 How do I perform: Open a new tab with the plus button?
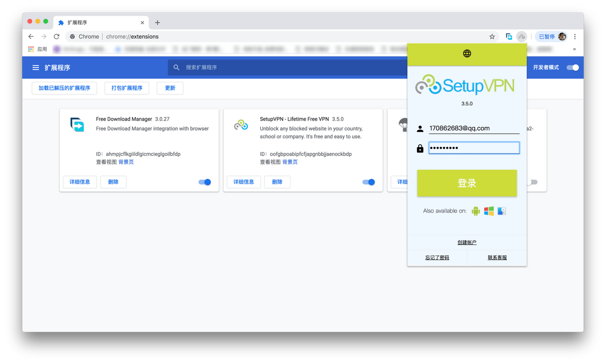coord(158,23)
